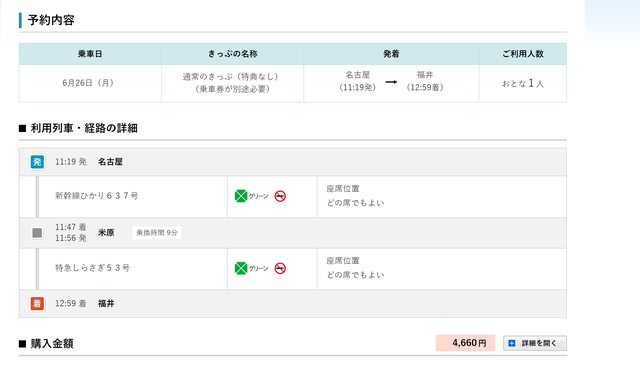
Task: Click the 4,660円 price box
Action: 465,343
